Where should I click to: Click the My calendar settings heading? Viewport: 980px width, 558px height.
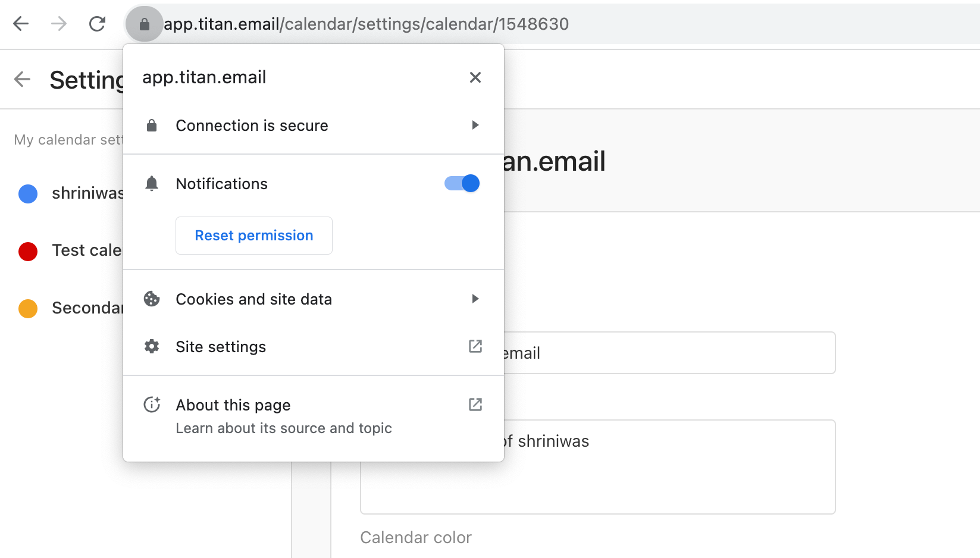69,140
